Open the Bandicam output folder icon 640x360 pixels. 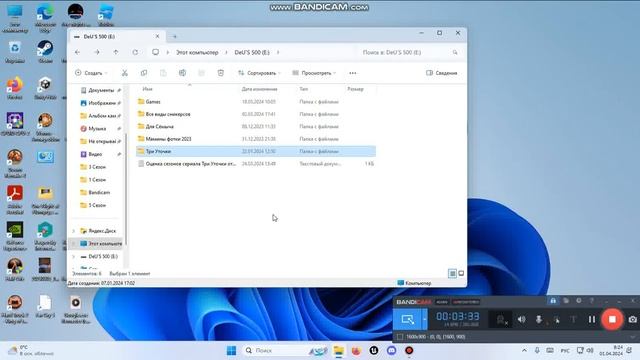click(566, 301)
